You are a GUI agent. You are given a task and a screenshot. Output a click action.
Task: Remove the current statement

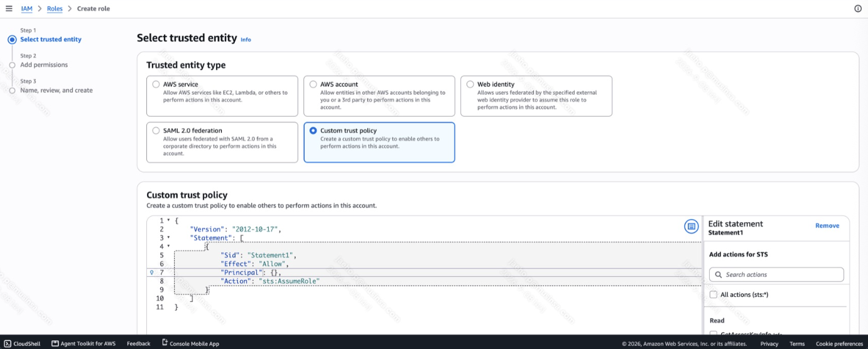(x=827, y=225)
